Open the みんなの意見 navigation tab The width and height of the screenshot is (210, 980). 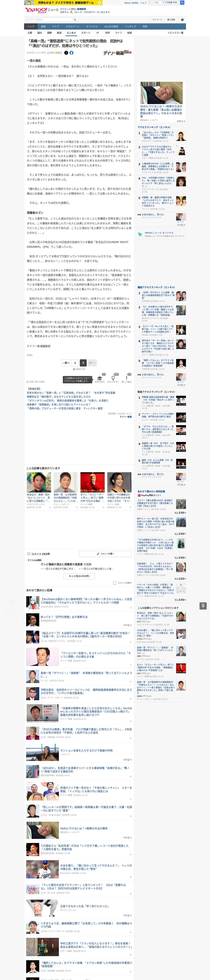(111, 27)
